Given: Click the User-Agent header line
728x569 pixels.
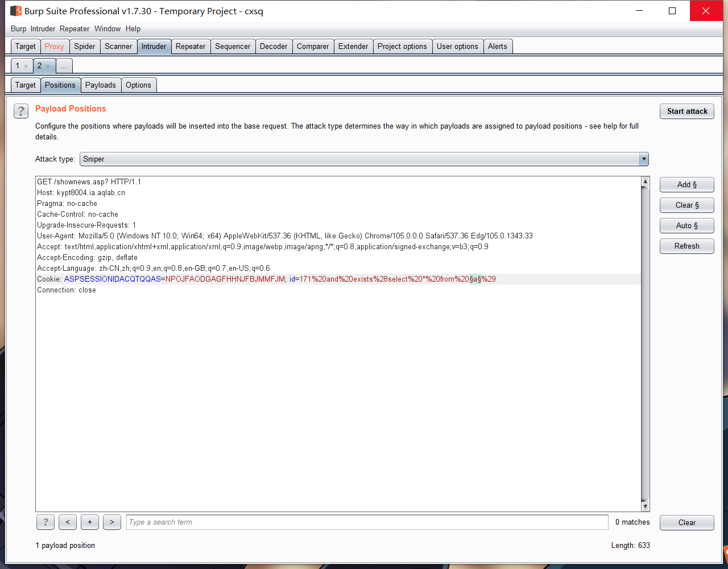Looking at the screenshot, I should coord(285,236).
